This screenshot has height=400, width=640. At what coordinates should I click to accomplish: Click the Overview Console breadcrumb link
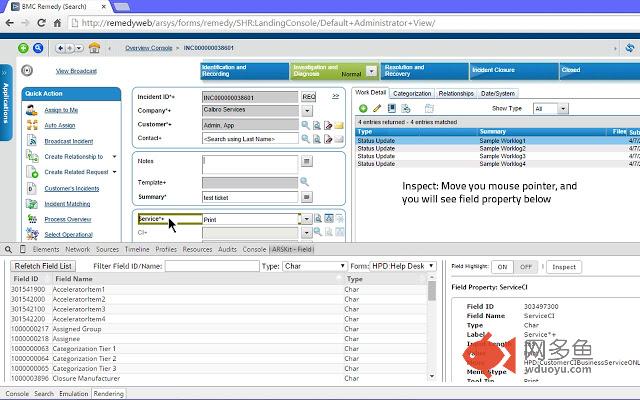pos(149,48)
